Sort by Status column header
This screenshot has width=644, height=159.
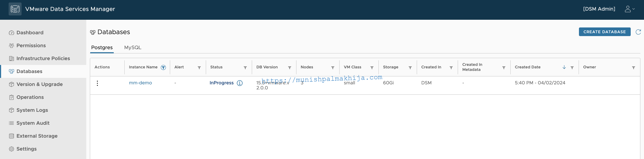point(216,67)
